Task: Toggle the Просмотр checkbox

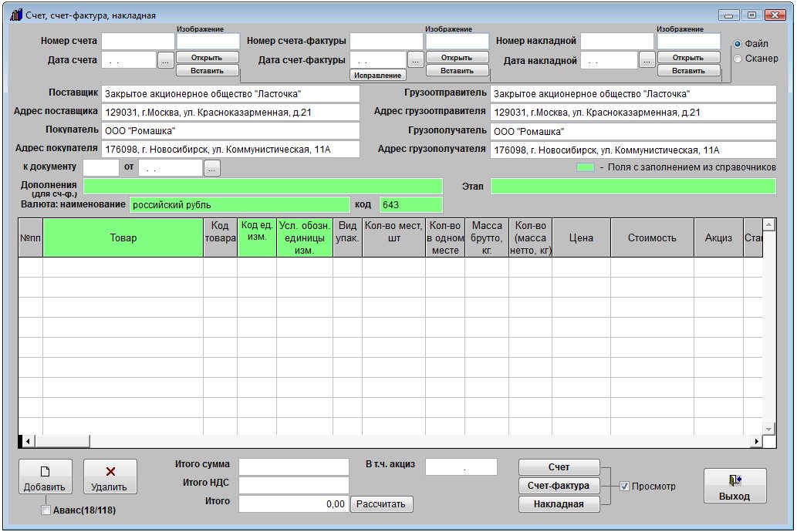Action: point(624,487)
